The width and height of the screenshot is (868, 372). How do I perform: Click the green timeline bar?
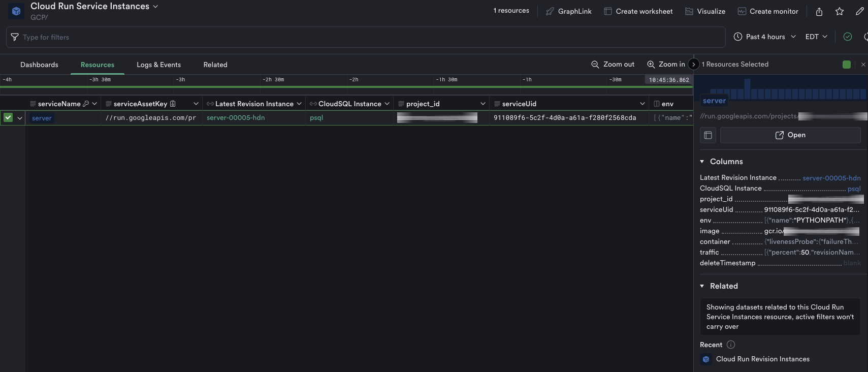[346, 87]
